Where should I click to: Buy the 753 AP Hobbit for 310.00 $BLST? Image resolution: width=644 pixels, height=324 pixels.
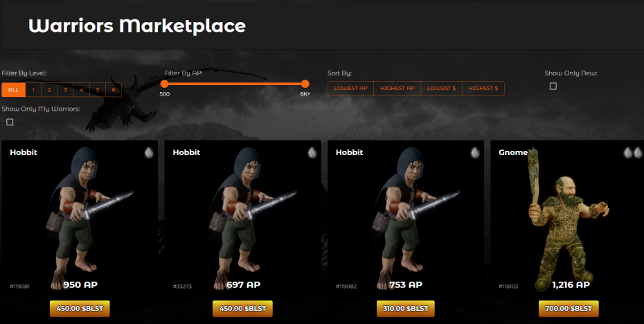coord(405,309)
